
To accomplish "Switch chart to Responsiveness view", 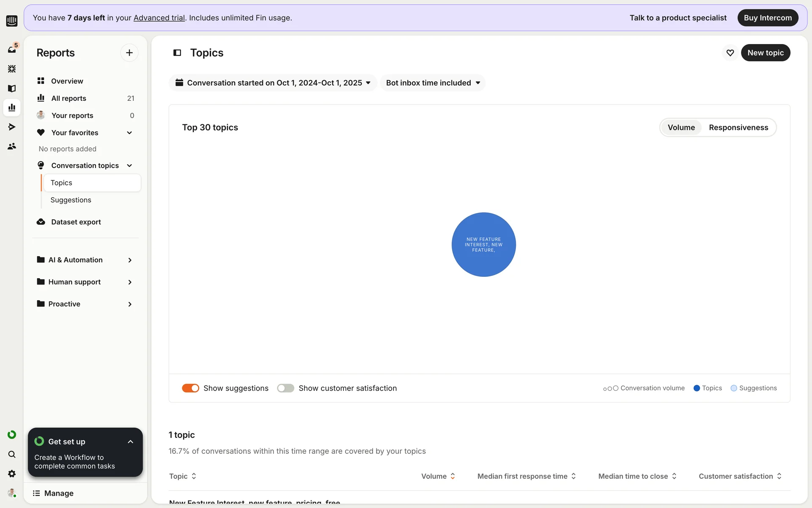I will (x=738, y=127).
